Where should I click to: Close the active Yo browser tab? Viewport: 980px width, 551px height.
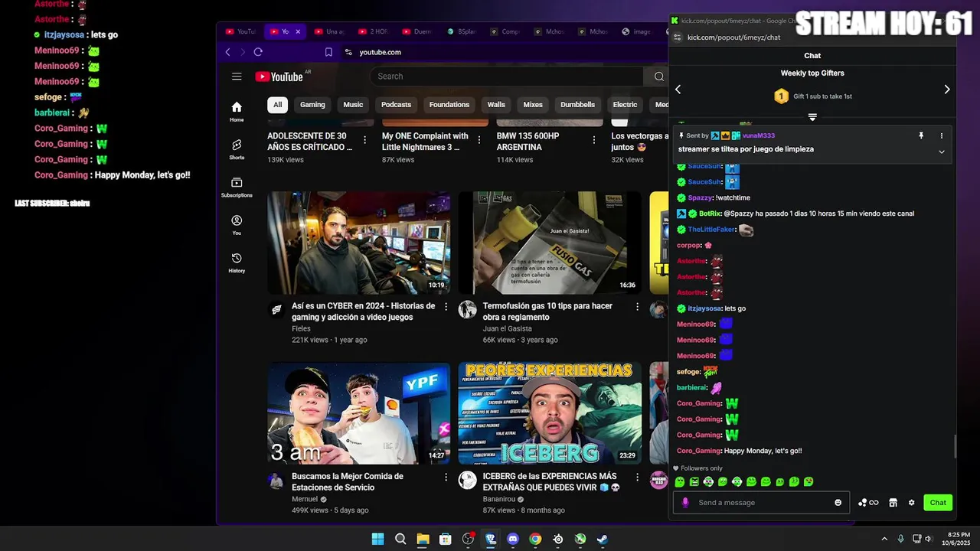tap(298, 31)
